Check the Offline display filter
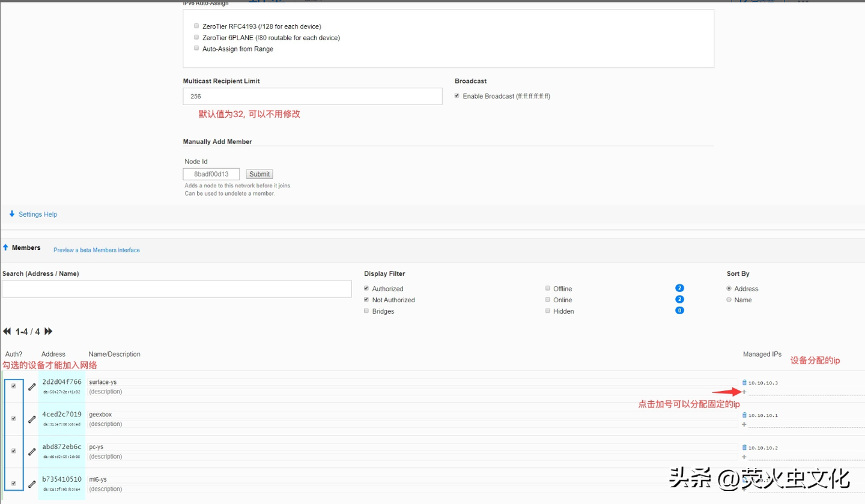 click(x=547, y=289)
